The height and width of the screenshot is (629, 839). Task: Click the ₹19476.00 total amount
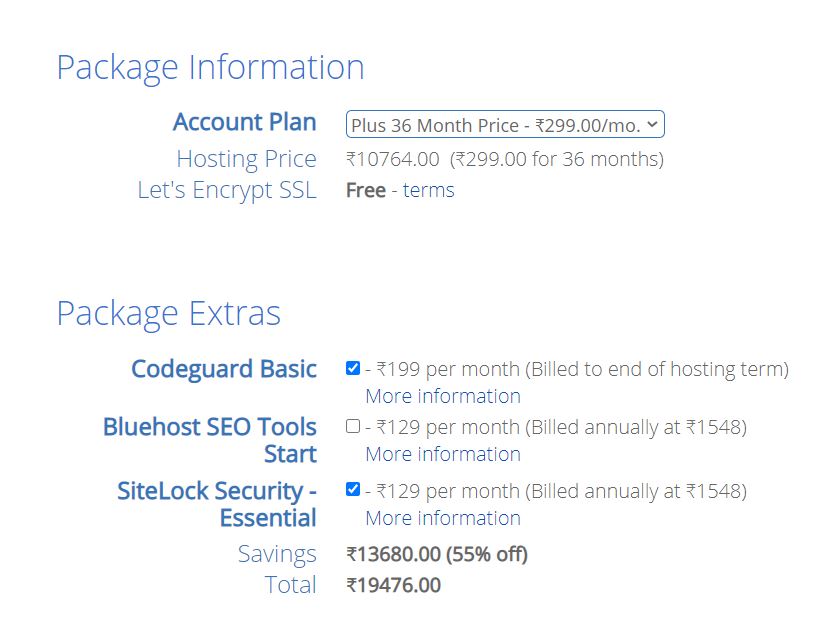coord(393,585)
